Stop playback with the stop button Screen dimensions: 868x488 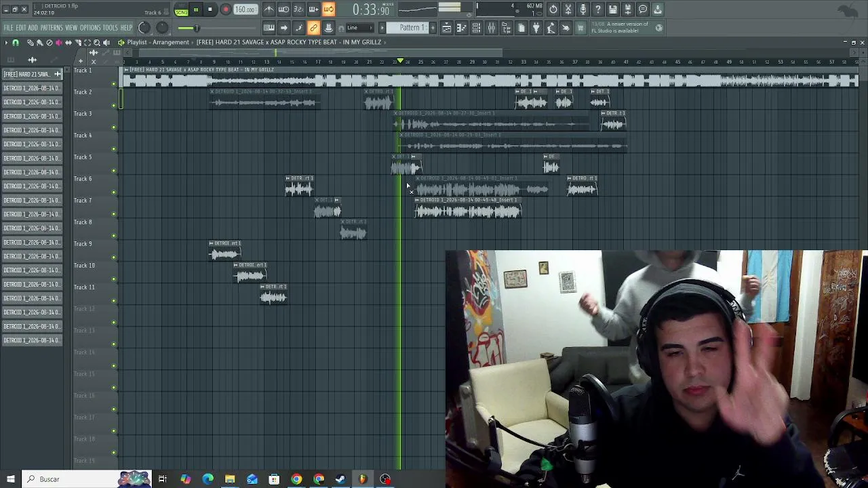(210, 9)
